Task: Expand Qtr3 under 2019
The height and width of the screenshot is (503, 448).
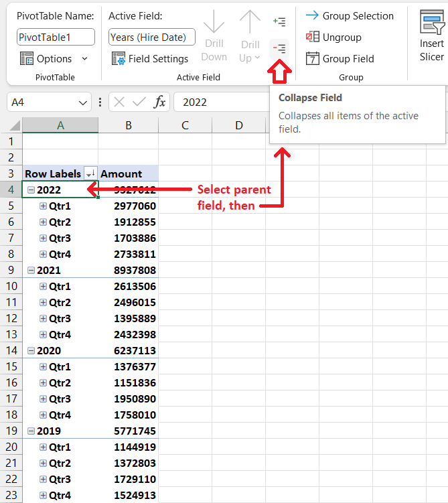Action: pyautogui.click(x=43, y=480)
